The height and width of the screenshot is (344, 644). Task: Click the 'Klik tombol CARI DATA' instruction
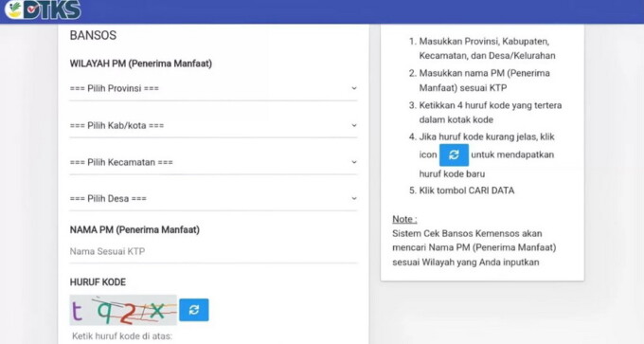pos(467,190)
